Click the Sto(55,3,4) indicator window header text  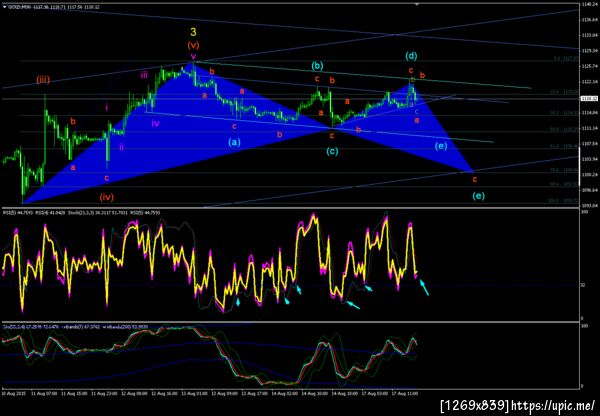pyautogui.click(x=76, y=327)
